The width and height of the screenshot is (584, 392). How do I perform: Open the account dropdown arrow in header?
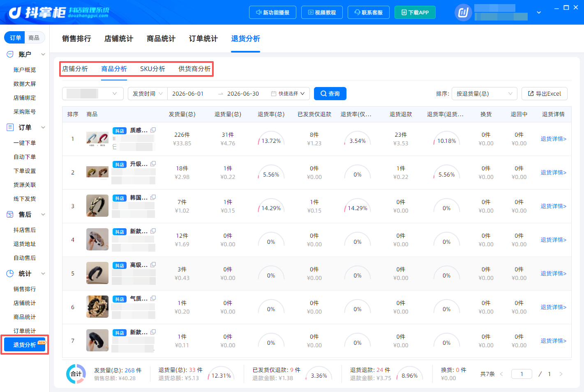pos(539,13)
